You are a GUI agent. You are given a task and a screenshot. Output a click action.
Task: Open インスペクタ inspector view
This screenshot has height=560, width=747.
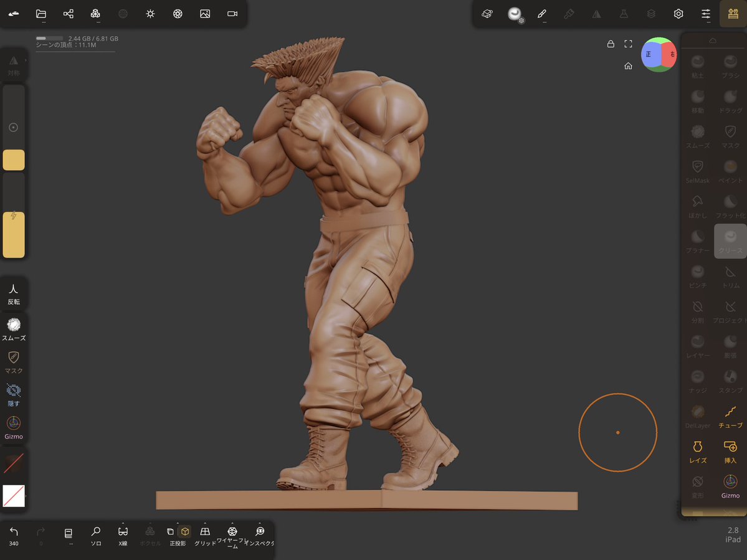(260, 536)
